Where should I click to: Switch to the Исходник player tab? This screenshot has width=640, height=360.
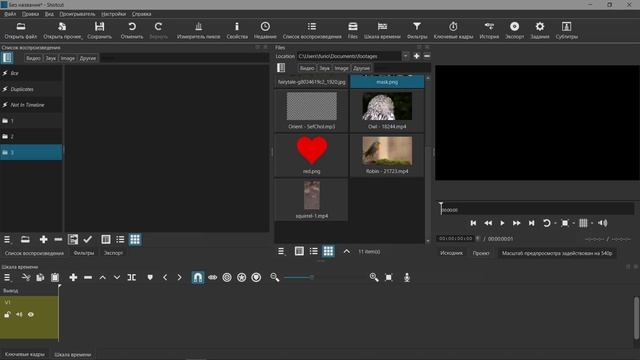pyautogui.click(x=451, y=253)
